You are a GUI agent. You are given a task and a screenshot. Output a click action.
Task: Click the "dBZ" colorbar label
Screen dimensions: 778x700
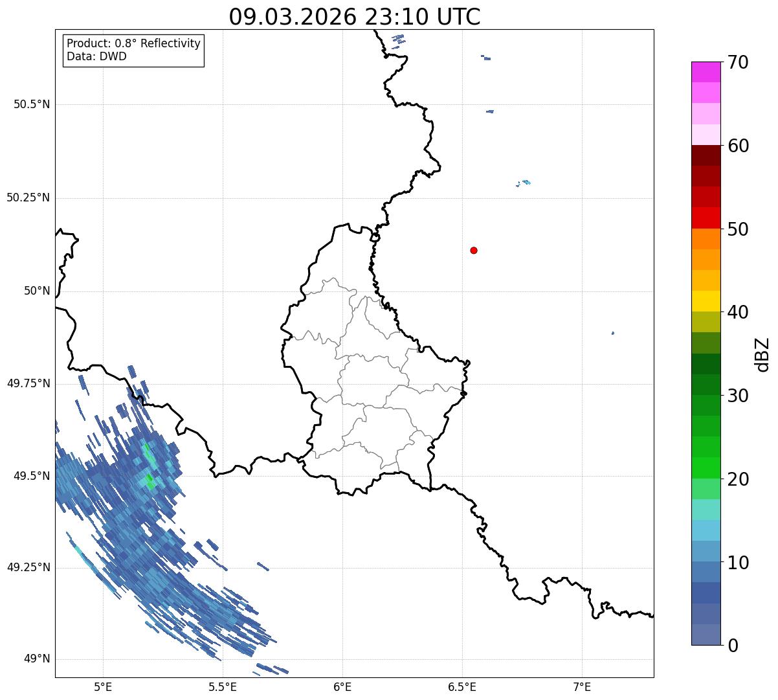point(762,354)
